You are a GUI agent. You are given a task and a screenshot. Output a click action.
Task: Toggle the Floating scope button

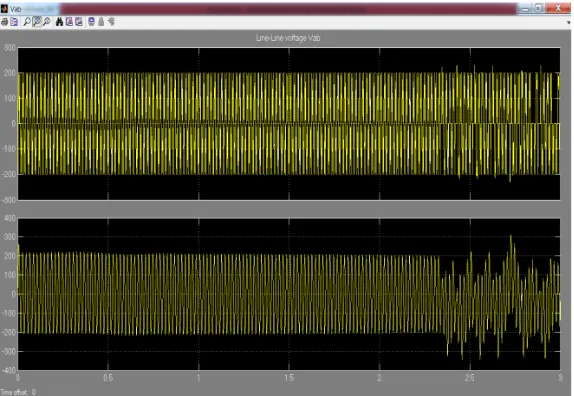92,22
